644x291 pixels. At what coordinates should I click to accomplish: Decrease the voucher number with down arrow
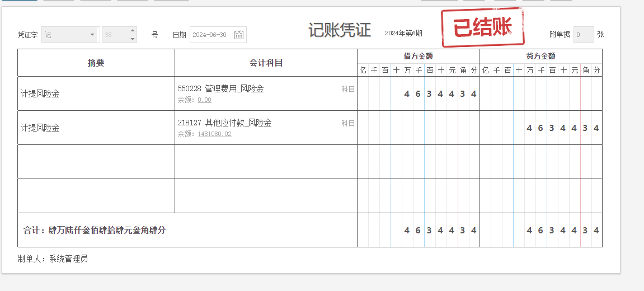click(133, 39)
